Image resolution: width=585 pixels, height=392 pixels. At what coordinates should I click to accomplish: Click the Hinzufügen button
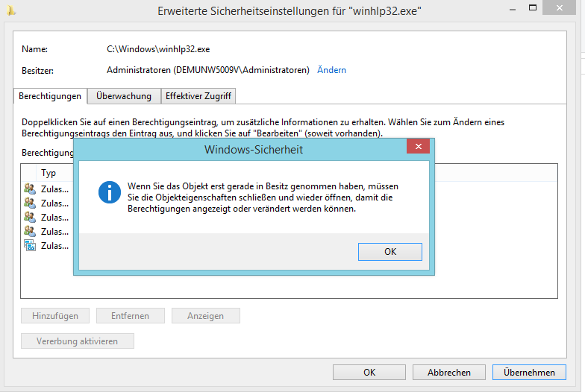55,316
